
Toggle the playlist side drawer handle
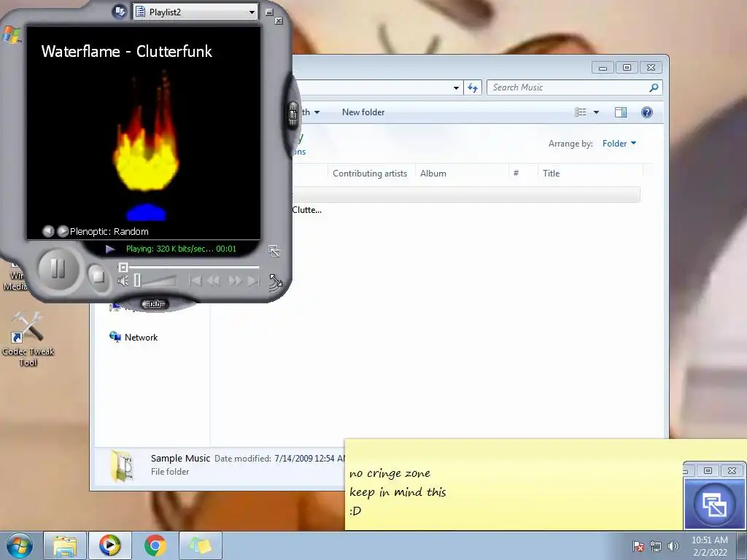point(293,114)
